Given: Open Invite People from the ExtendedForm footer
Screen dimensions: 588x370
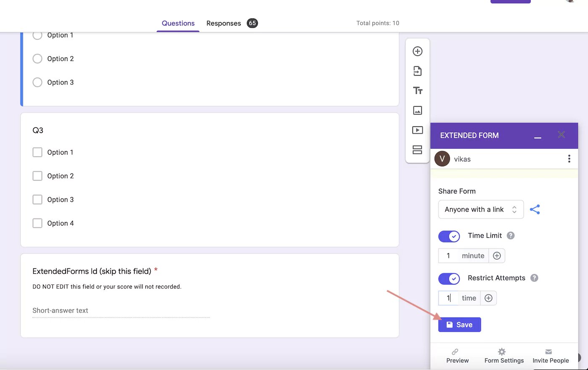Looking at the screenshot, I should (551, 356).
